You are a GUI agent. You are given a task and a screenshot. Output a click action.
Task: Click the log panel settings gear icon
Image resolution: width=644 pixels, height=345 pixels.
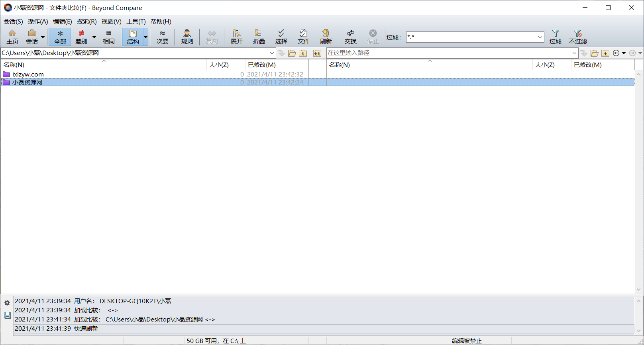coord(7,303)
